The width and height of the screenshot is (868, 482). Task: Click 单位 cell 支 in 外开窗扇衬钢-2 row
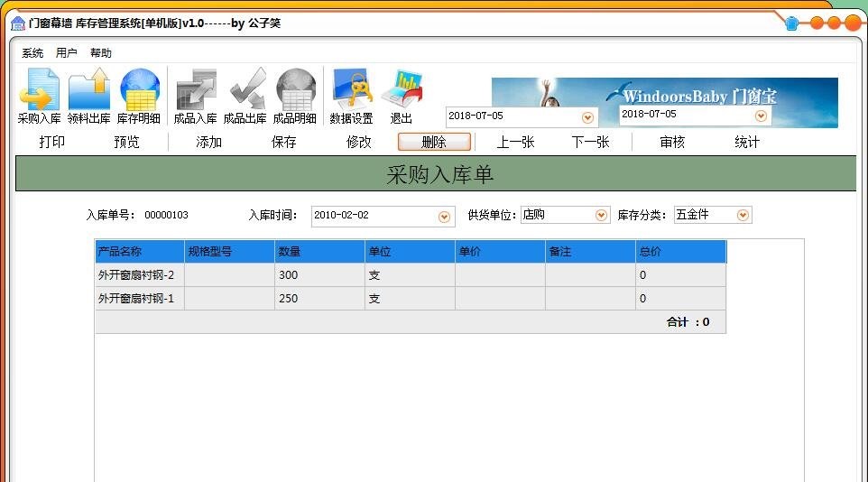point(410,274)
